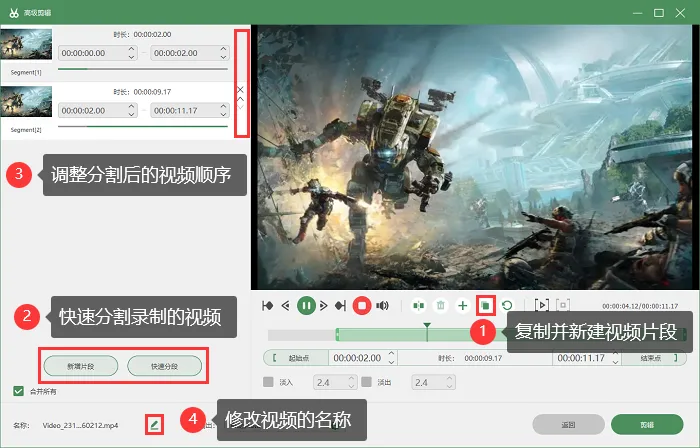Stop playback with the red stop button
700x448 pixels.
[362, 306]
